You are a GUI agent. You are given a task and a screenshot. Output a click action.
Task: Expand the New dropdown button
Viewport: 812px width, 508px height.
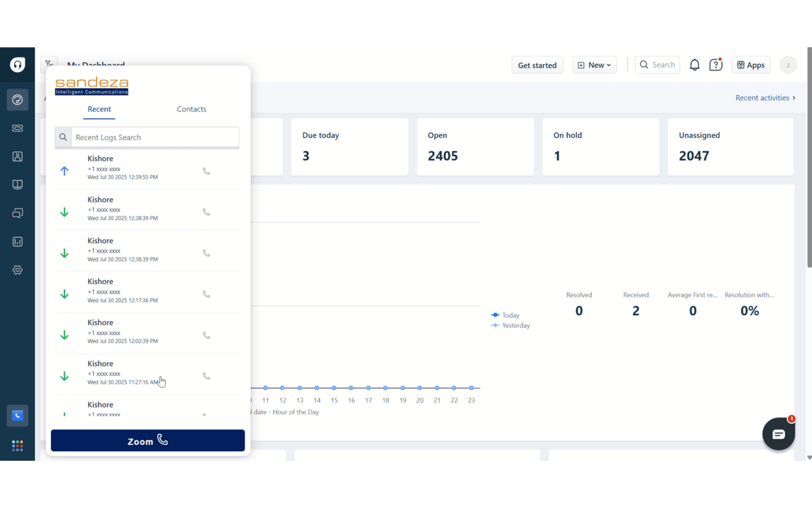(x=594, y=65)
